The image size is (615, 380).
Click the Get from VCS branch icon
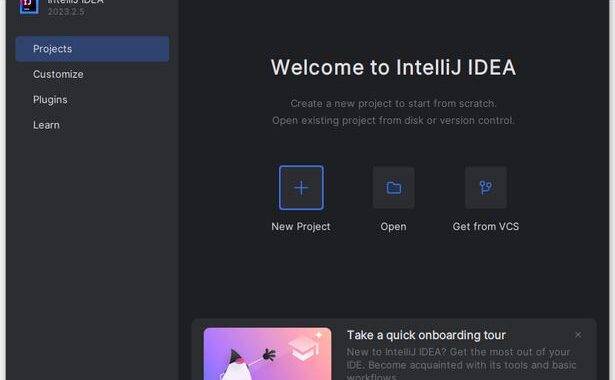pyautogui.click(x=486, y=187)
